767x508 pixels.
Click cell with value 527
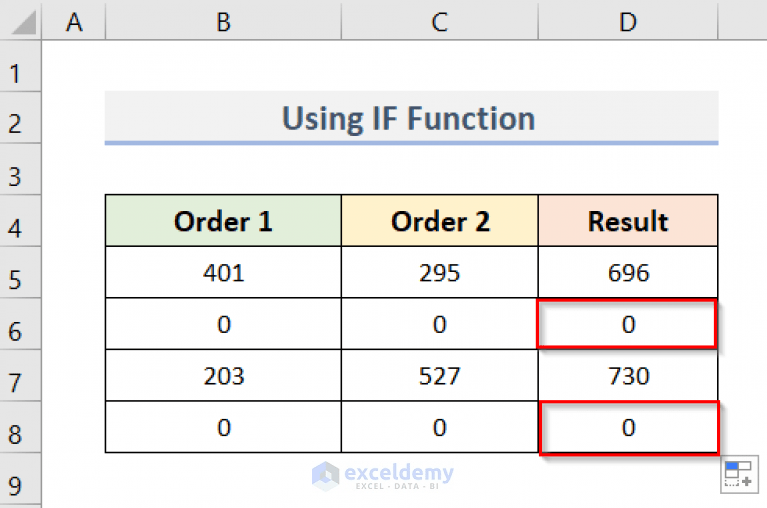tap(439, 376)
